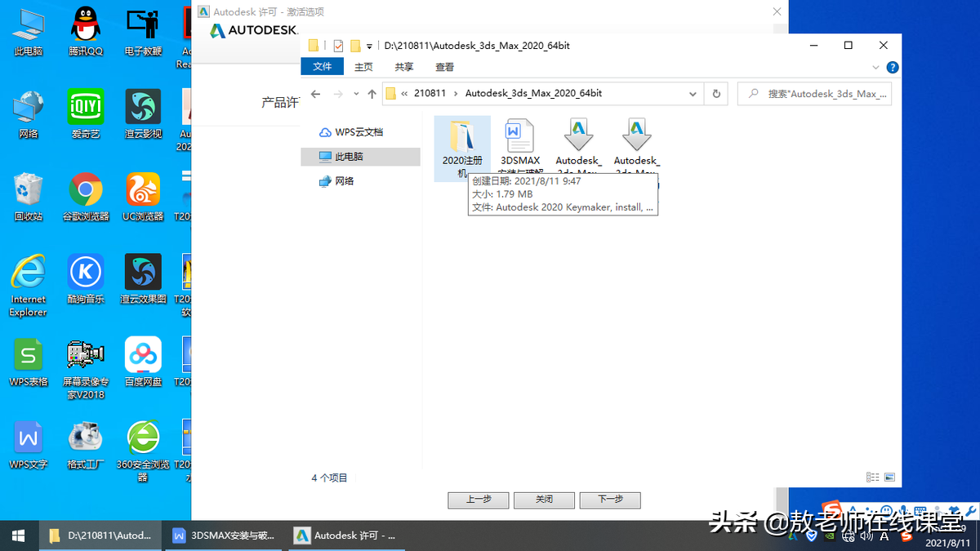Expand the address bar history dropdown
This screenshot has height=551, width=980.
[x=693, y=93]
